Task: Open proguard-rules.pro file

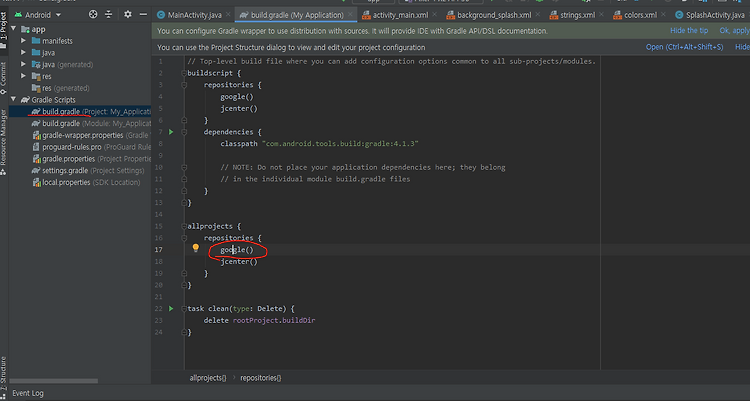Action: [x=91, y=147]
